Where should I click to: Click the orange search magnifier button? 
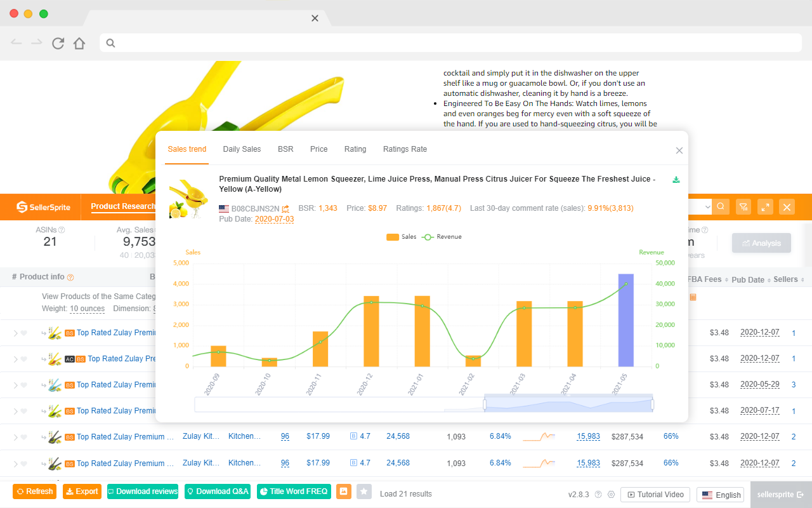point(720,206)
